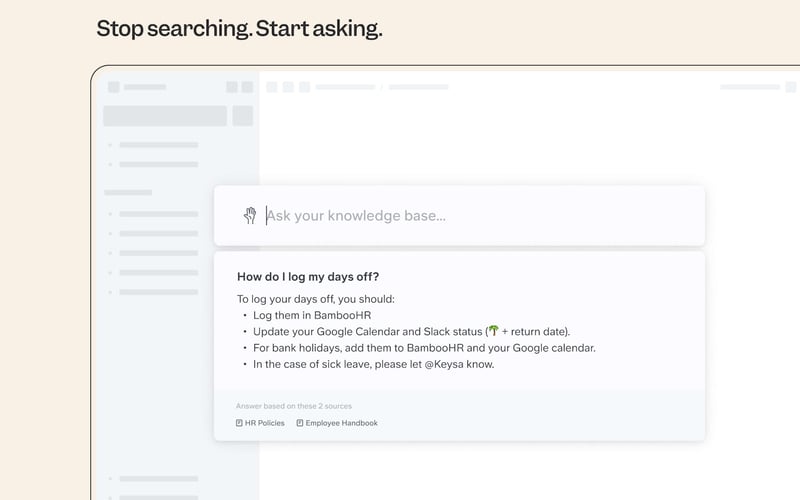This screenshot has height=500, width=800.
Task: Click the square button beside the sidebar search bar
Action: click(x=242, y=116)
